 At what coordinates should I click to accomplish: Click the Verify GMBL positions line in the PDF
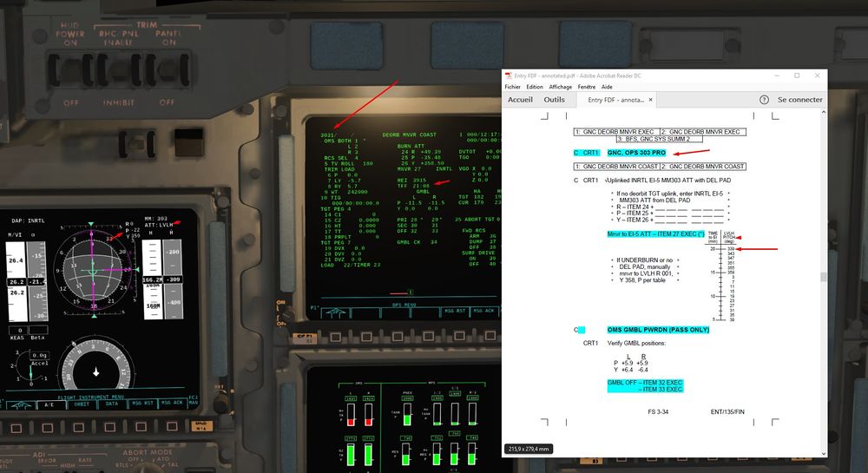[636, 343]
